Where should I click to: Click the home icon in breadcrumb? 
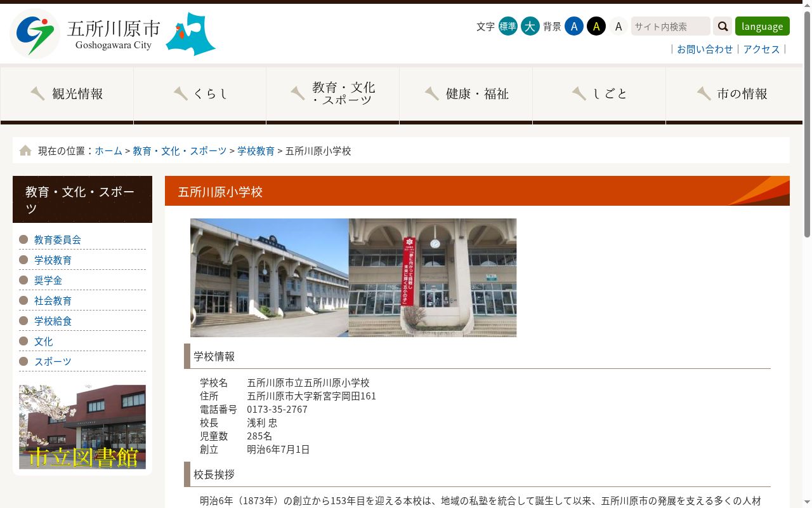25,150
